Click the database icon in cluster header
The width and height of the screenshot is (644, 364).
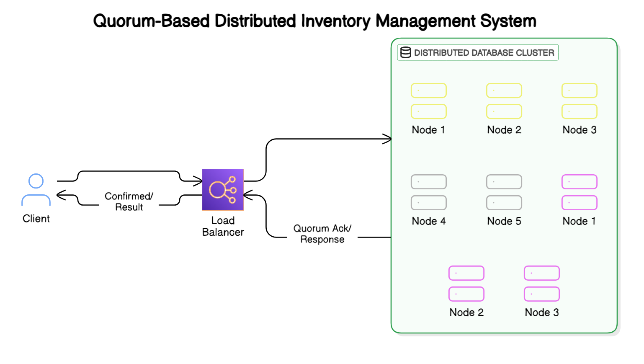(x=405, y=53)
